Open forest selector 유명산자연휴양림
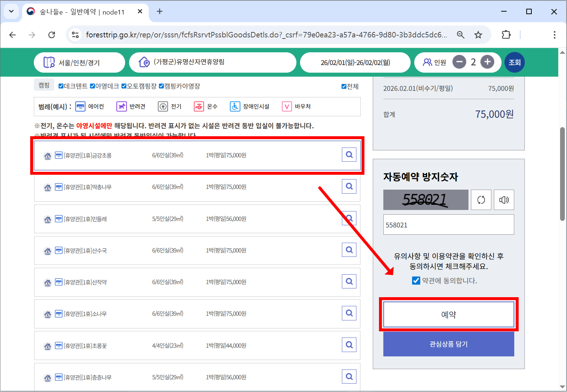Viewport: 567px width, 392px height. (x=213, y=62)
